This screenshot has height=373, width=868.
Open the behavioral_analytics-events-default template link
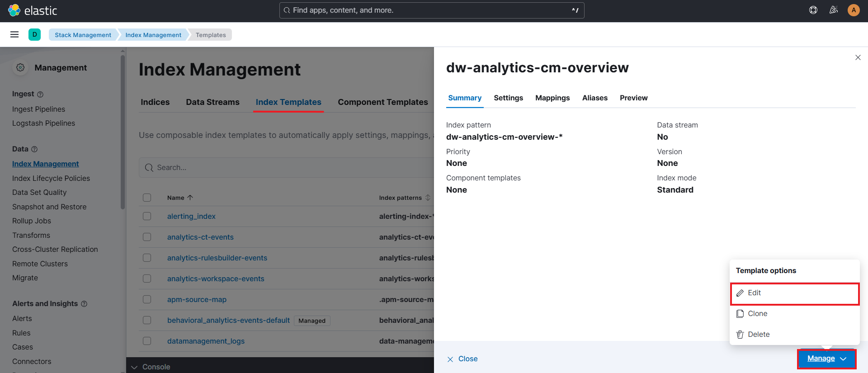(x=228, y=321)
